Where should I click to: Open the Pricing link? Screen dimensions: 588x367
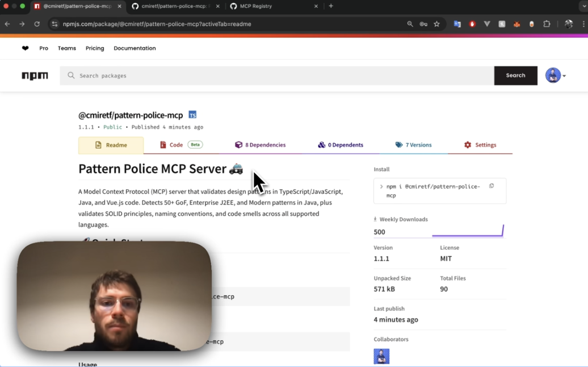pos(95,48)
